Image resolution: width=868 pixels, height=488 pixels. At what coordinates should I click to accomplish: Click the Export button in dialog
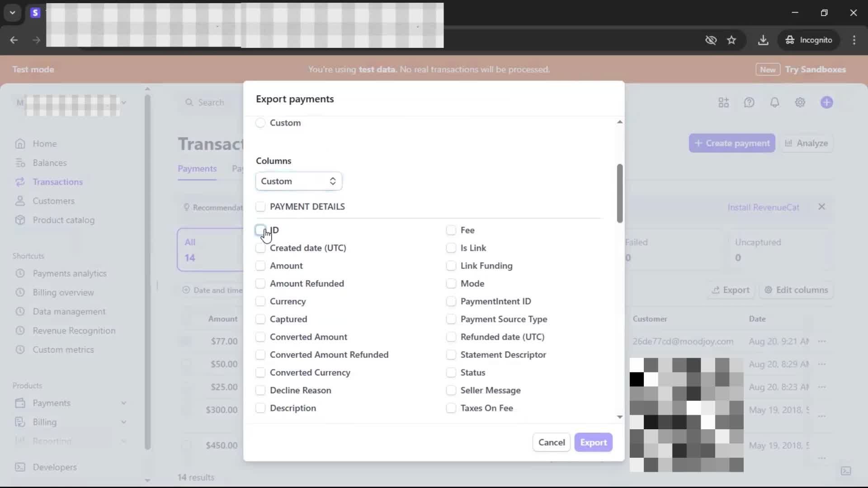tap(593, 442)
